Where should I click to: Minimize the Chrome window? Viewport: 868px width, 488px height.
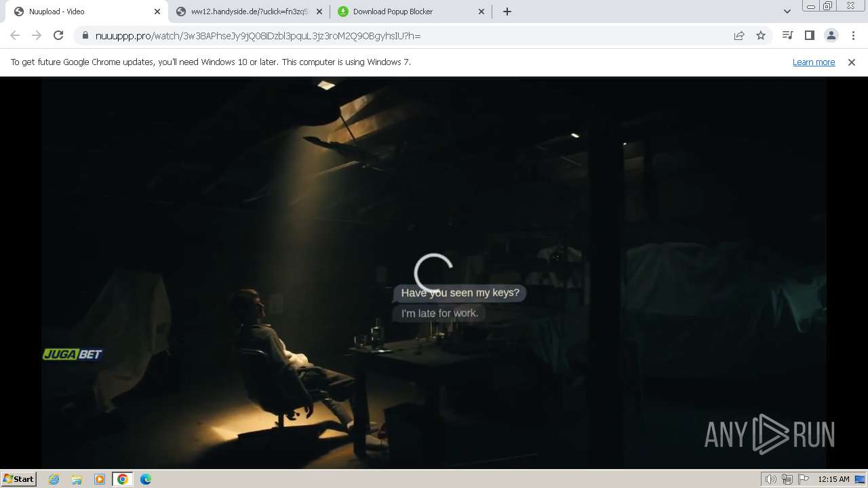tap(811, 6)
